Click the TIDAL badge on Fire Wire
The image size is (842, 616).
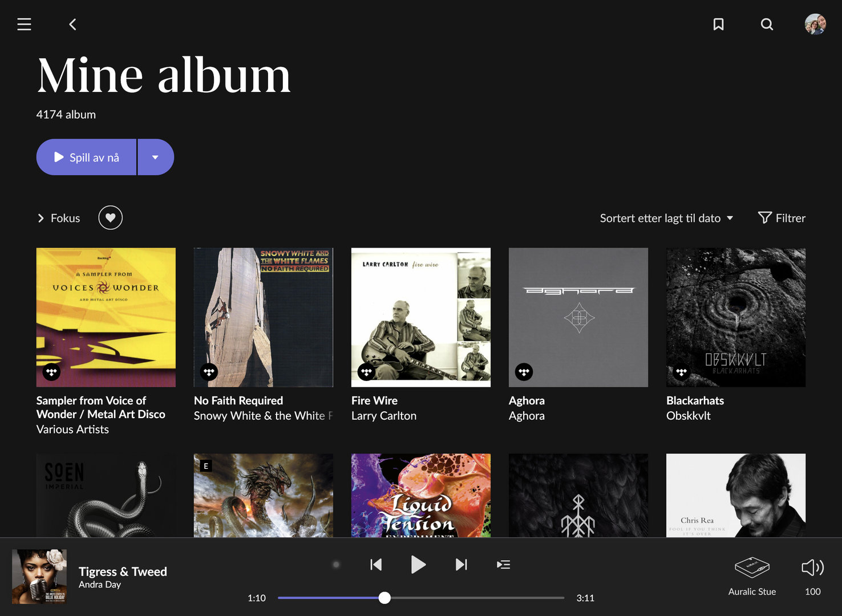tap(366, 372)
